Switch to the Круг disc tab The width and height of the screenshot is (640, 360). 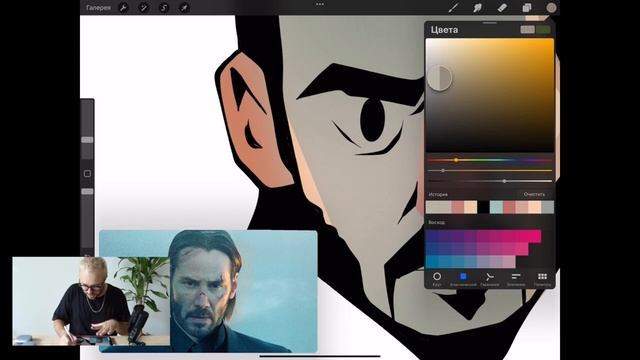(437, 279)
